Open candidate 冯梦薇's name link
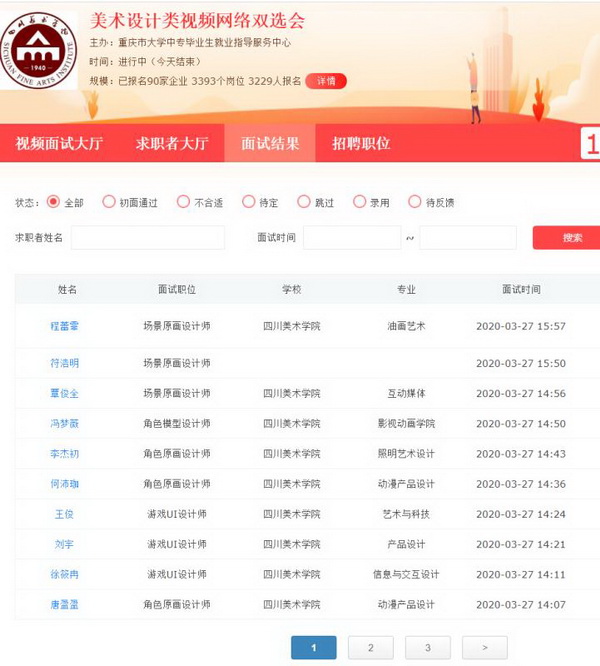Viewport: 600px width, 666px height. 65,424
